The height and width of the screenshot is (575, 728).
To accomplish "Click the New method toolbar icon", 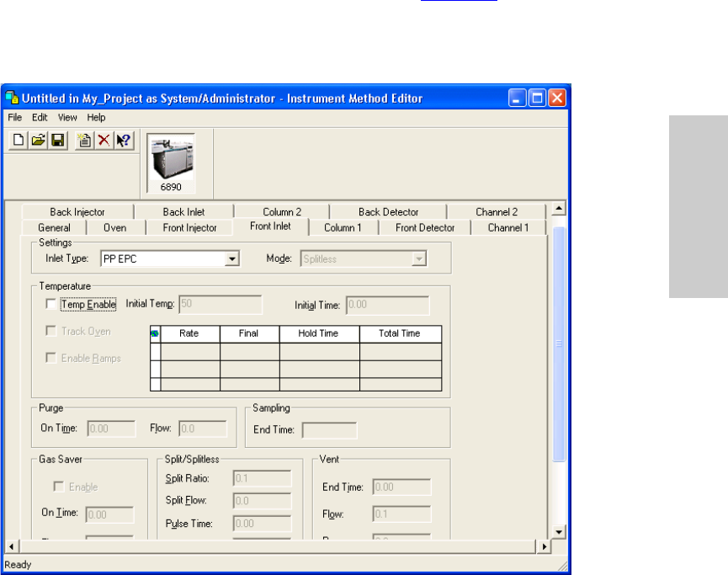I will [19, 140].
